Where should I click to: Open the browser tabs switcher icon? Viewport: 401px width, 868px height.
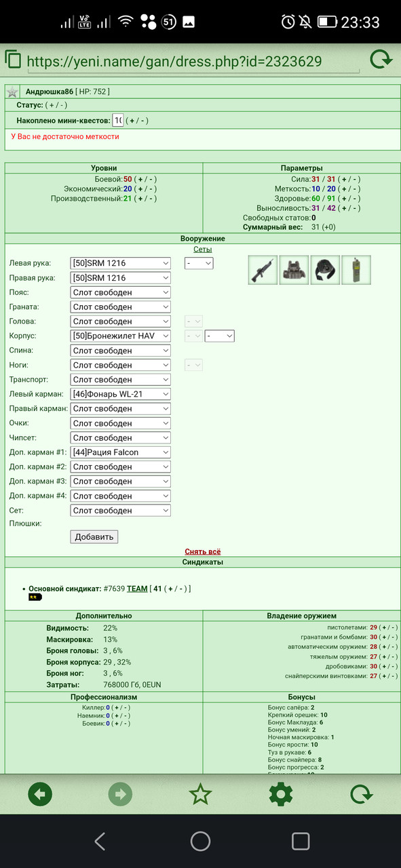pyautogui.click(x=14, y=60)
